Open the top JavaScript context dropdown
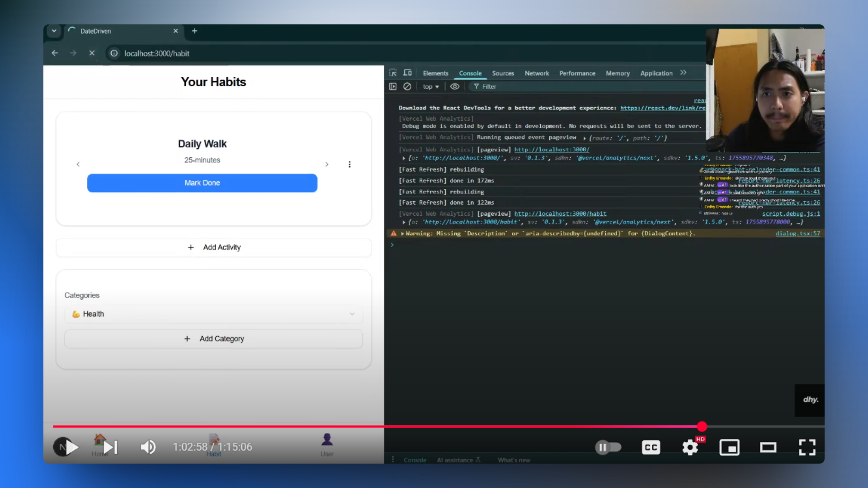The width and height of the screenshot is (868, 488). 431,86
